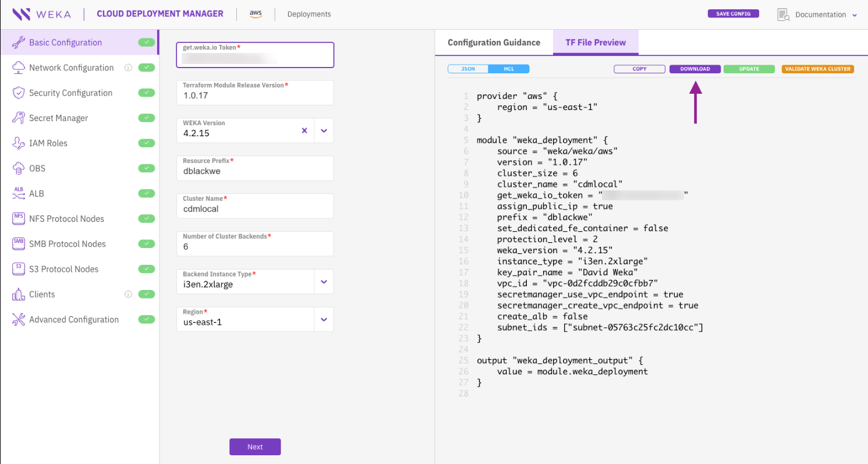Click the ALB load balancer icon
The height and width of the screenshot is (464, 868).
19,193
